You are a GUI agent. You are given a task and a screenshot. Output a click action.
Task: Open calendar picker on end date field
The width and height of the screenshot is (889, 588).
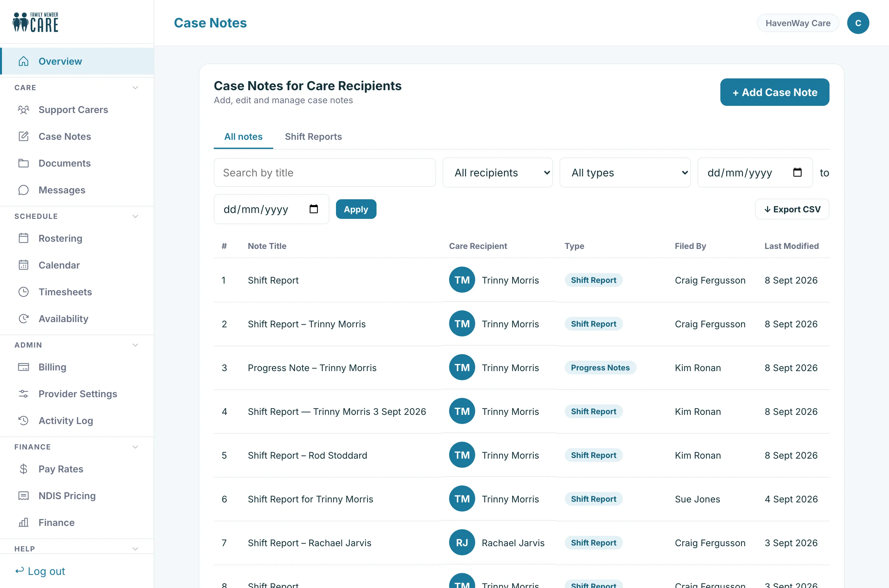coord(313,209)
